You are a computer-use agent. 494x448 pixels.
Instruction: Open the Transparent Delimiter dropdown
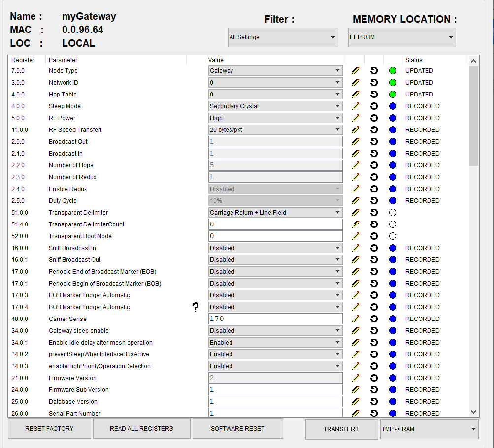tap(275, 213)
